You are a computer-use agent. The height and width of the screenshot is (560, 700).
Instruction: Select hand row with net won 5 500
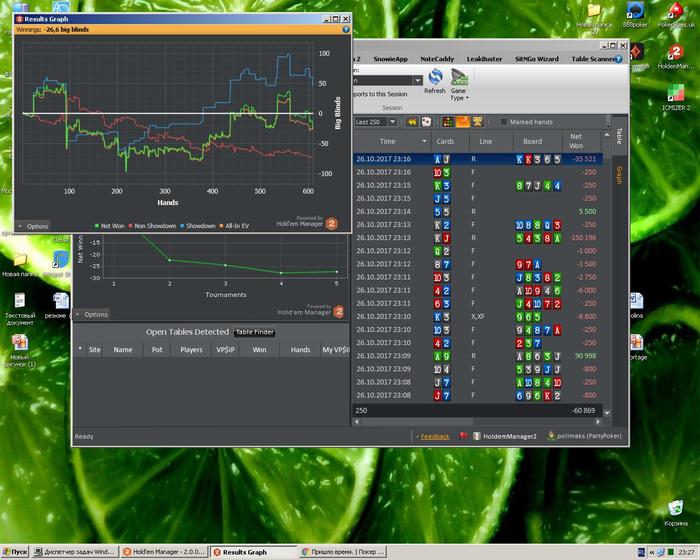point(478,211)
